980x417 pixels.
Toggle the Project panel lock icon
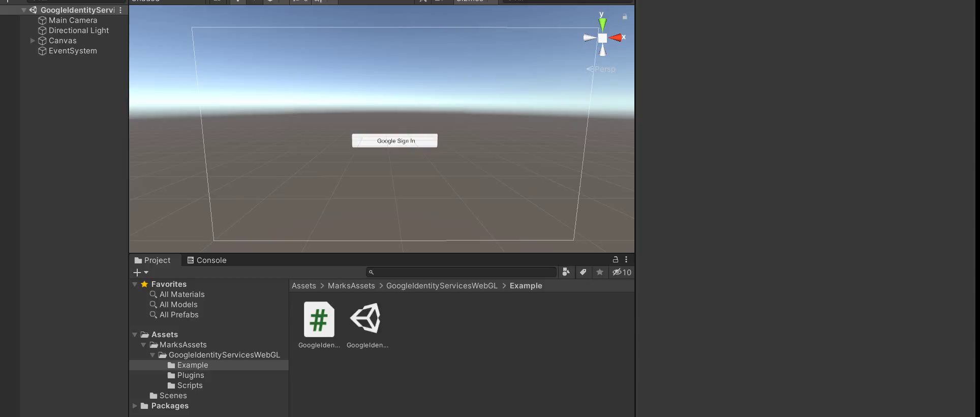tap(615, 259)
